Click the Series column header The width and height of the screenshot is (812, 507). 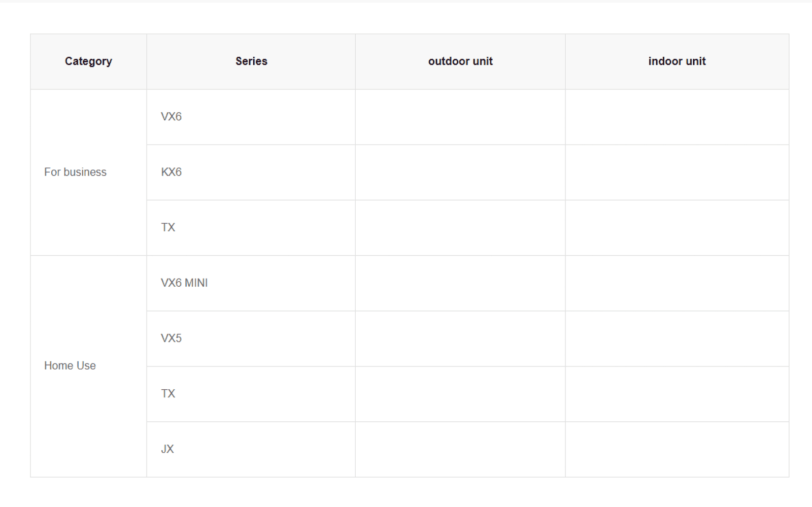[x=251, y=61]
